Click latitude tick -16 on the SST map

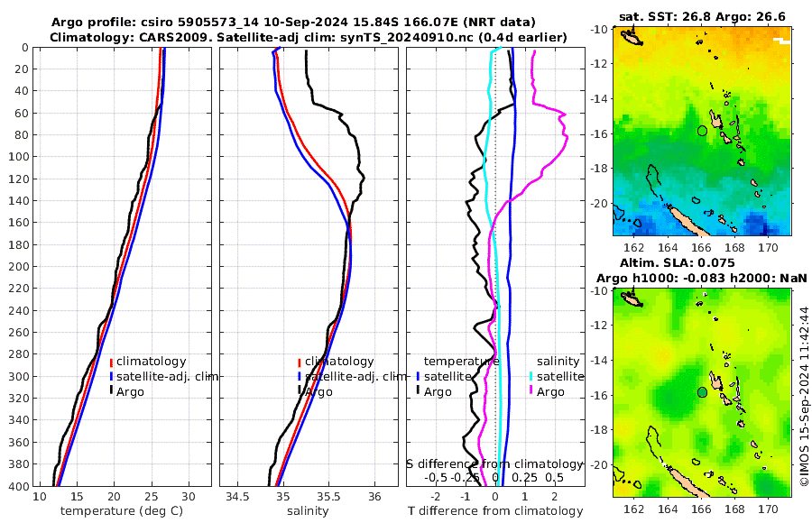[x=600, y=133]
